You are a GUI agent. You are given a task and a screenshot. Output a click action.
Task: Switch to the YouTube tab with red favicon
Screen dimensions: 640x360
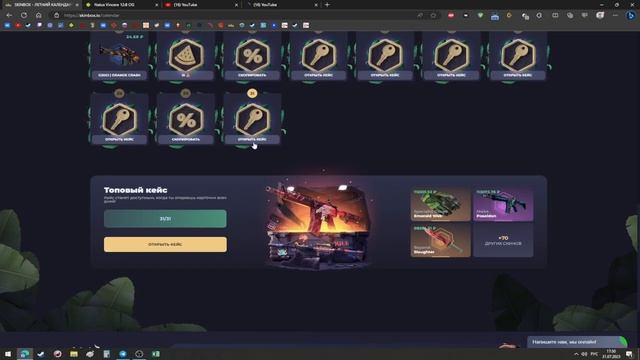tap(200, 4)
